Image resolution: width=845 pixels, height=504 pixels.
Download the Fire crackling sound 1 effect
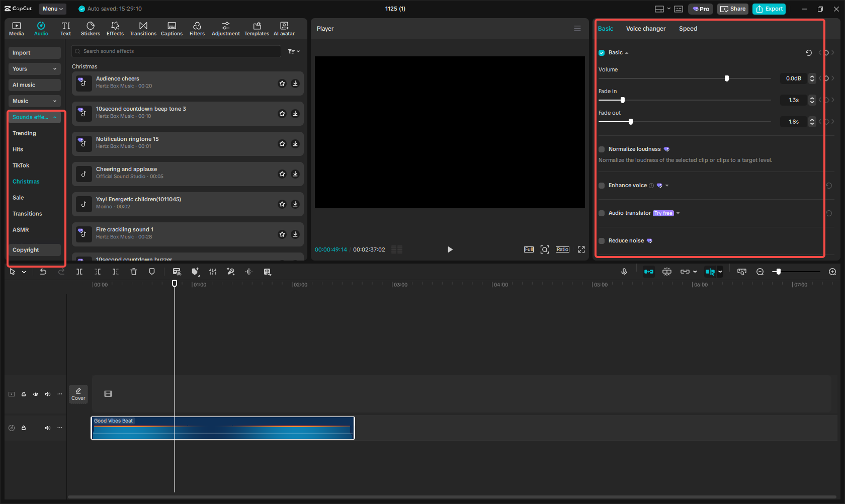pos(295,234)
